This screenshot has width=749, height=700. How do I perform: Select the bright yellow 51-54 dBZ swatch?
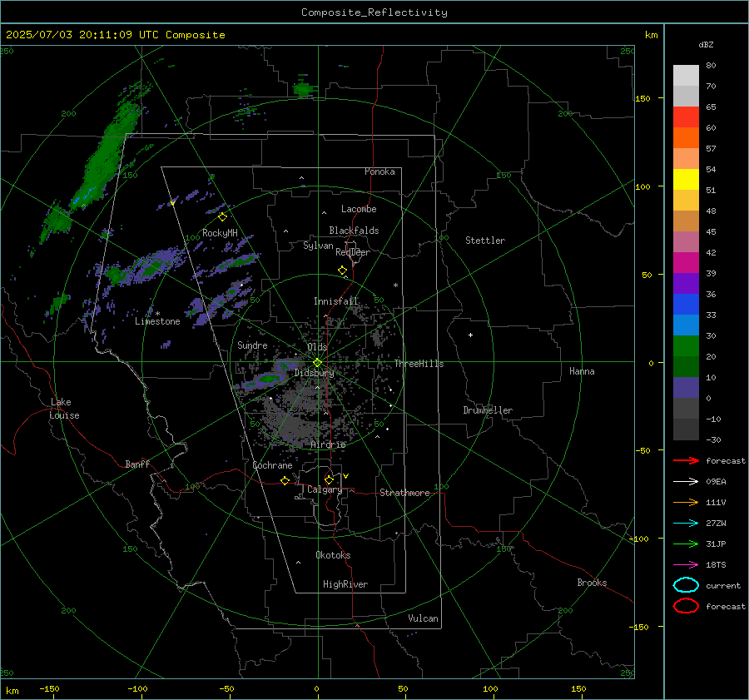point(686,180)
